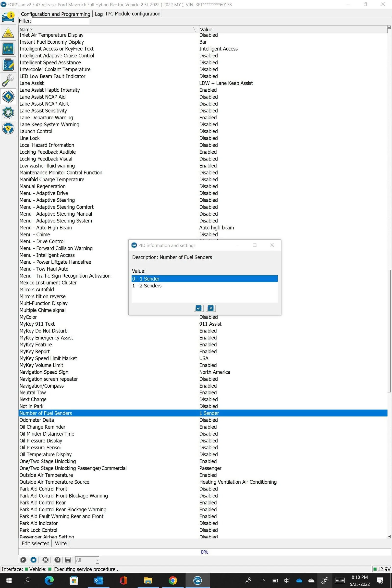The image size is (392, 588).
Task: Open the oscilloscope live data section
Action: (x=8, y=49)
